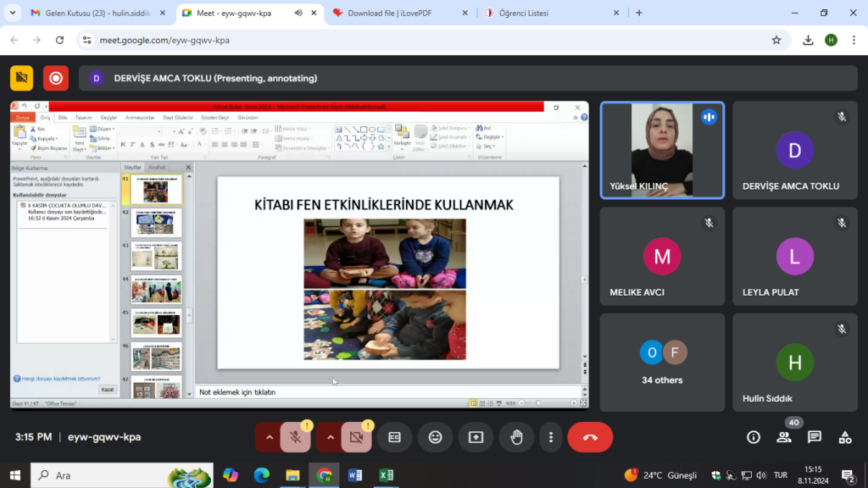This screenshot has width=868, height=488.
Task: Click the red recording indicator button
Action: (x=56, y=78)
